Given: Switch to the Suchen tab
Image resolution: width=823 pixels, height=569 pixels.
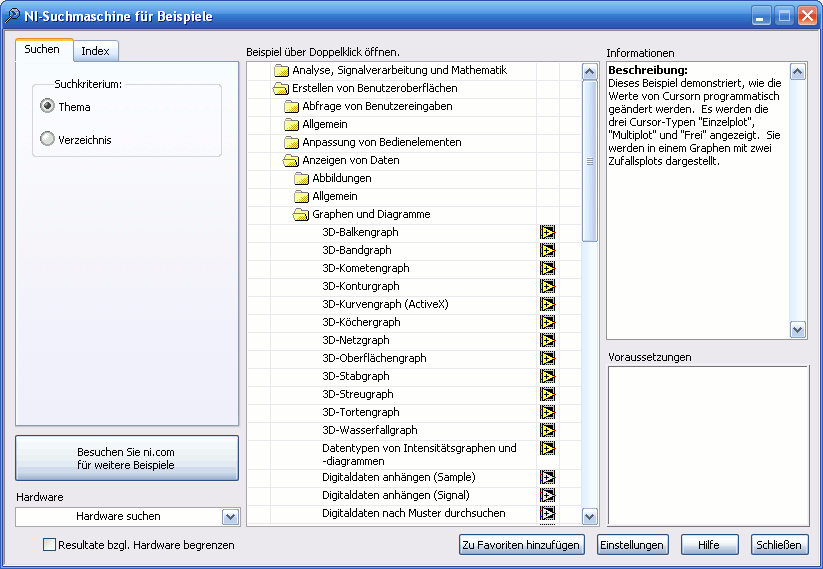Looking at the screenshot, I should coord(42,49).
